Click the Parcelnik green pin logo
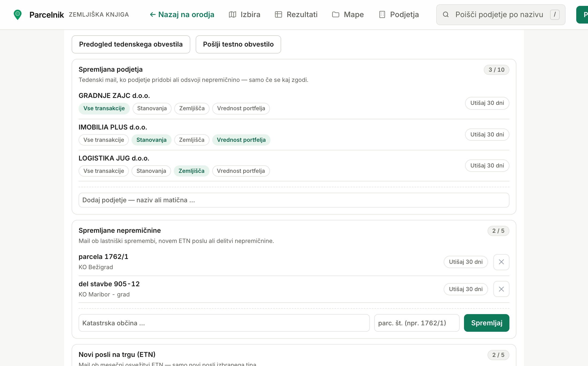Image resolution: width=588 pixels, height=366 pixels. (18, 15)
